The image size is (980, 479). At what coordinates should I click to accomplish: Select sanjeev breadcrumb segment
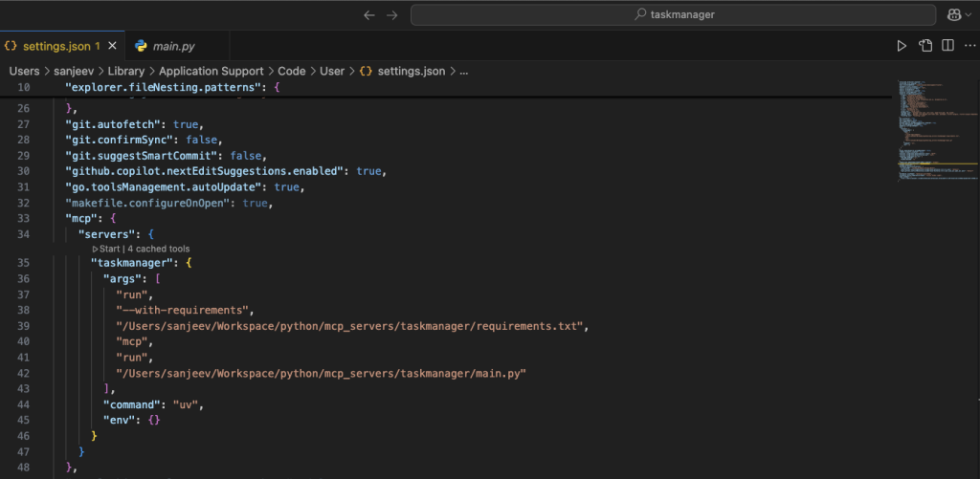click(x=75, y=71)
